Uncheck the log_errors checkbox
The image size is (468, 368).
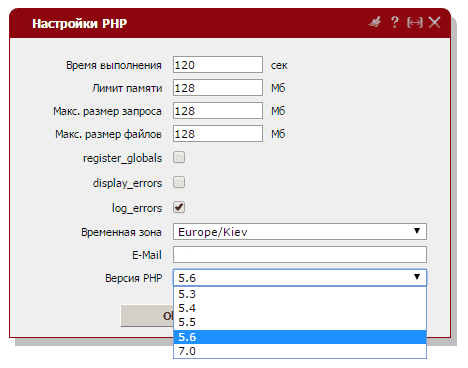pyautogui.click(x=179, y=207)
